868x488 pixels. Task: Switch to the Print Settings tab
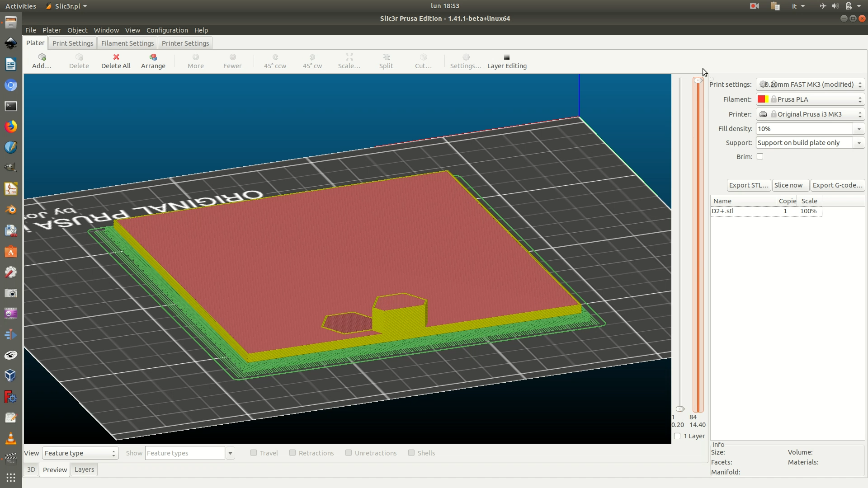(x=73, y=43)
